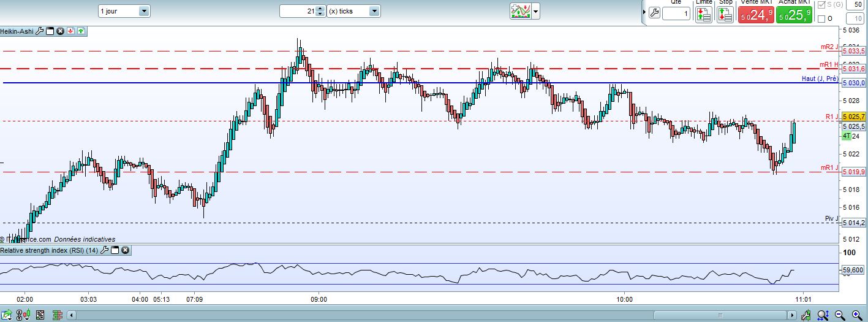Move Heikin-Ashi panel down with red arrow
The height and width of the screenshot is (322, 868).
coord(70,31)
